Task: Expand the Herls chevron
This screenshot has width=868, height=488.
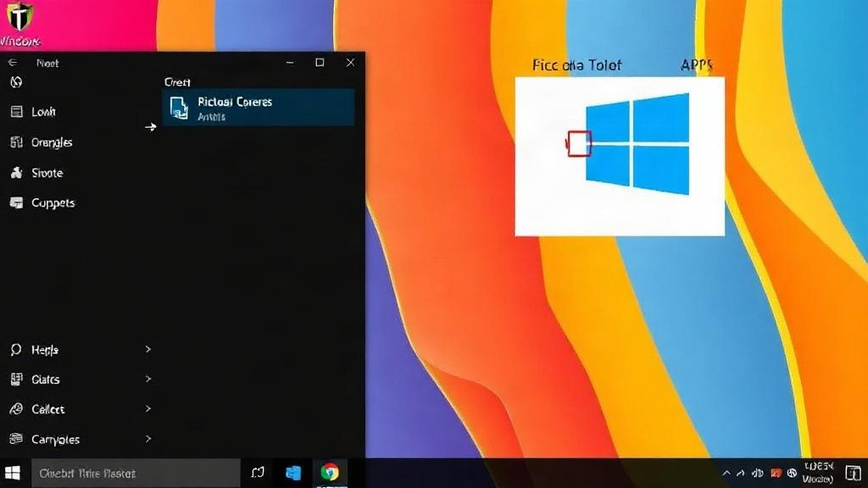Action: point(147,349)
